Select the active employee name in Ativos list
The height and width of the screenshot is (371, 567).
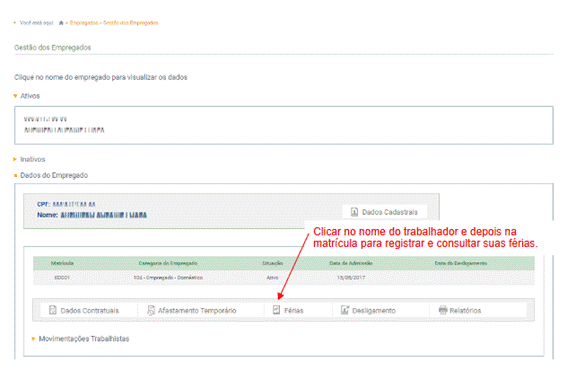click(x=64, y=130)
